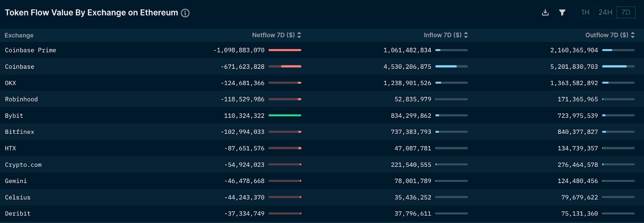Select netflow value -54,924,023

point(244,165)
